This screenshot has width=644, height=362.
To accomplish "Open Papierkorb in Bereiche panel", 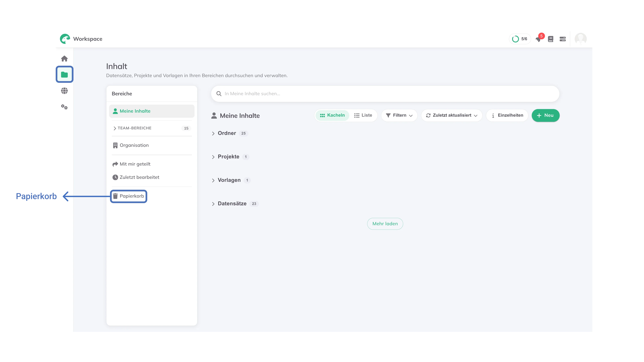I will point(128,196).
